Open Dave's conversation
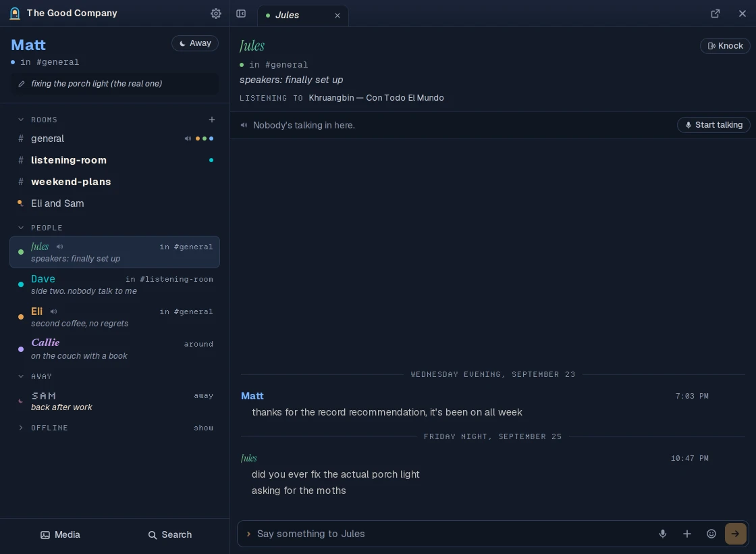The image size is (756, 554). click(115, 284)
